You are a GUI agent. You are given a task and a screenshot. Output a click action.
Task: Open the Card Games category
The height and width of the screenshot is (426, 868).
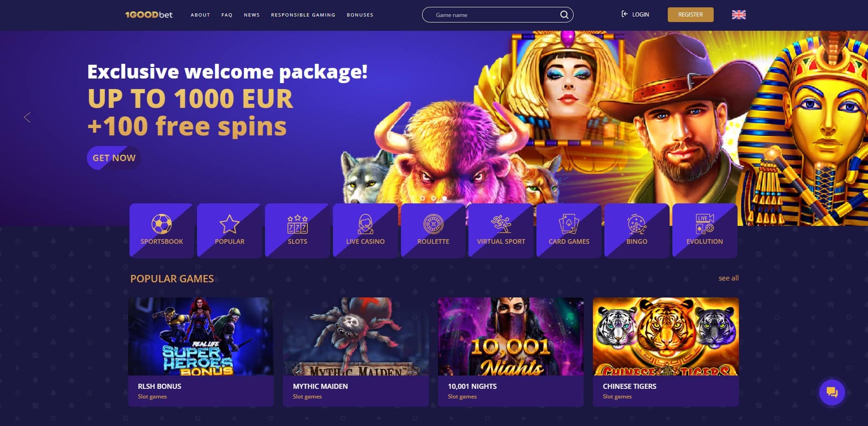pos(569,230)
